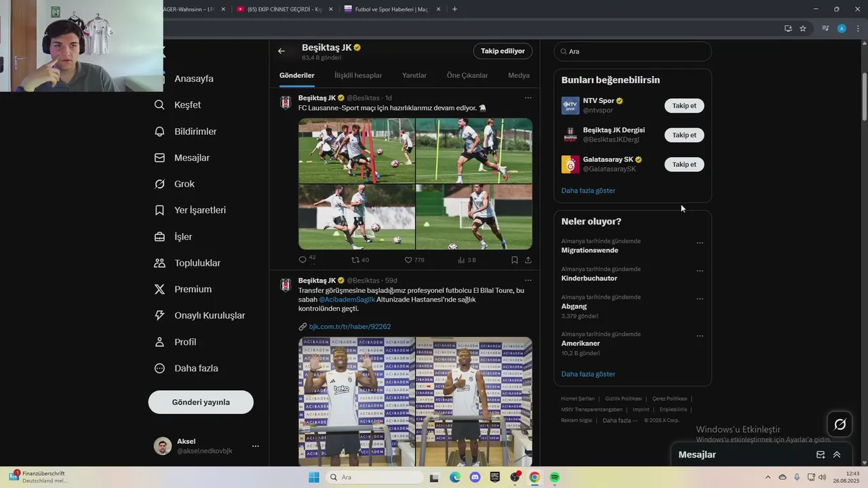Image resolution: width=868 pixels, height=488 pixels.
Task: Share the FC Lausanne-Sport post
Action: pos(528,260)
